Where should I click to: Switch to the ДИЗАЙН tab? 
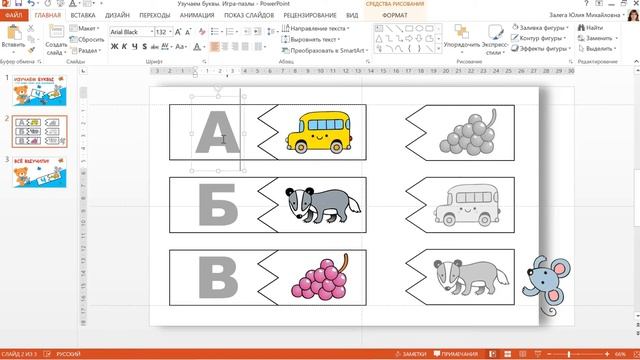click(x=117, y=15)
